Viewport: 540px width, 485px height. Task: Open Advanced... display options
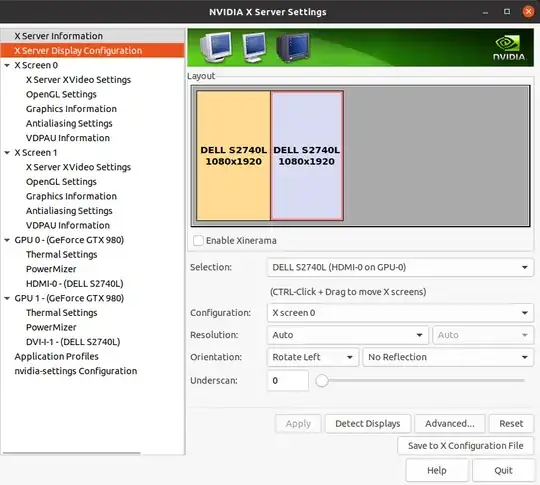pos(450,423)
